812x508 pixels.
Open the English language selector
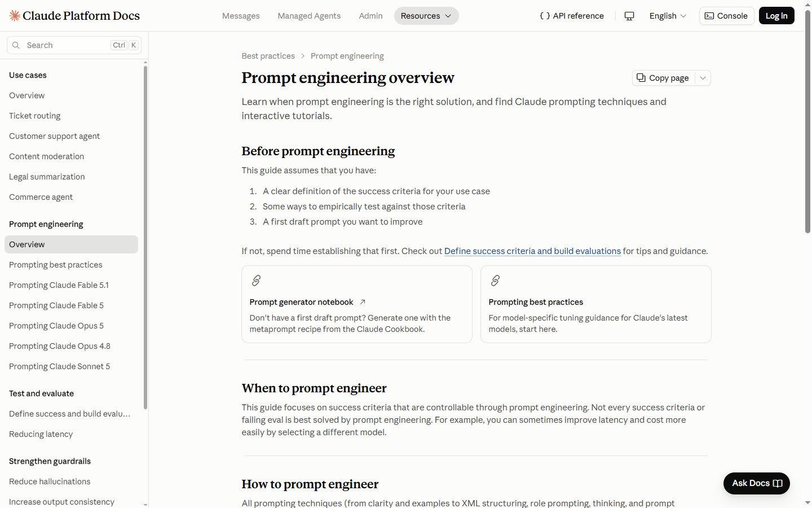pos(668,16)
